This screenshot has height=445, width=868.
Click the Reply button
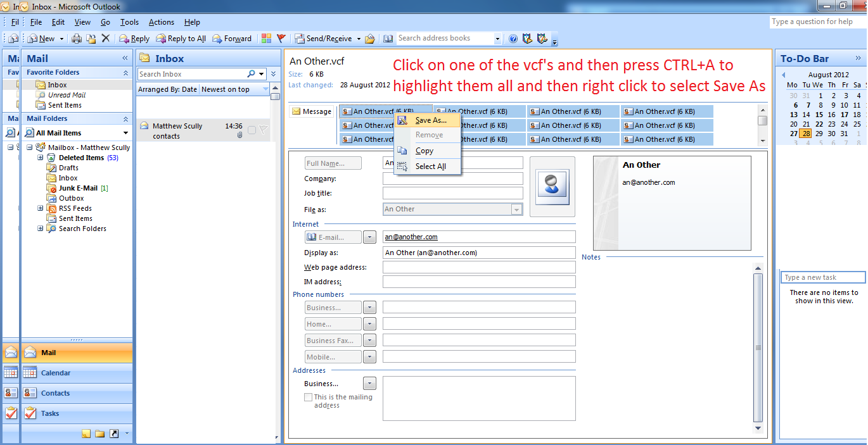coord(134,39)
